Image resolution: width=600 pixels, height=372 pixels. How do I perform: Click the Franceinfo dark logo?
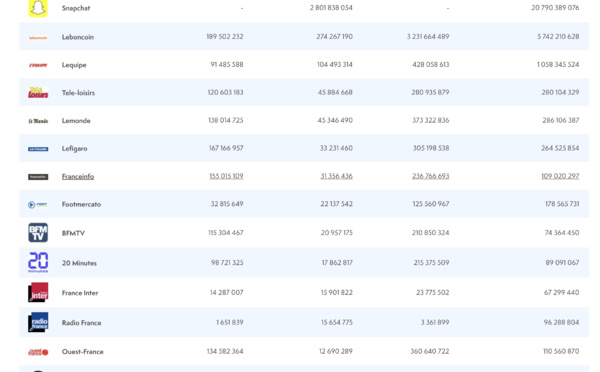pyautogui.click(x=38, y=177)
